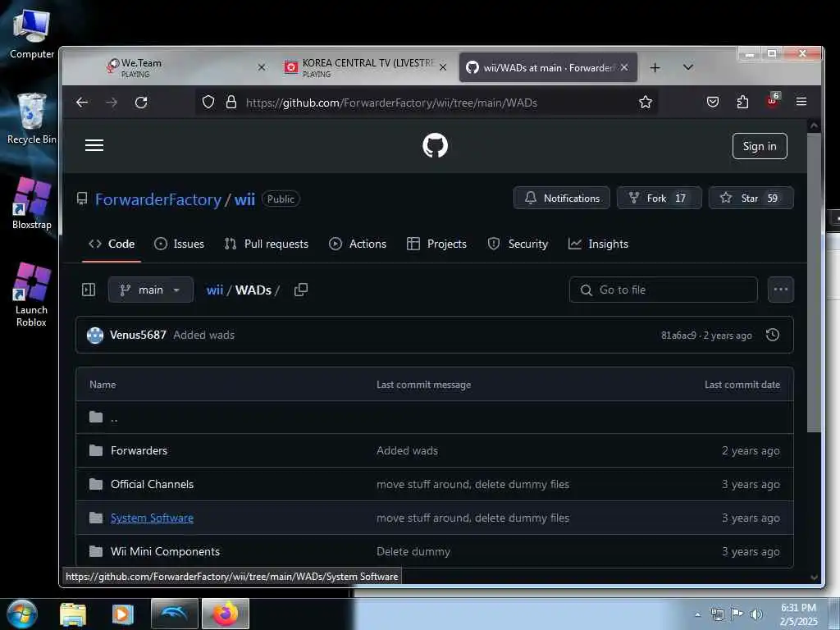Viewport: 840px width, 630px height.
Task: Save page to Pocket icon
Action: (x=713, y=102)
